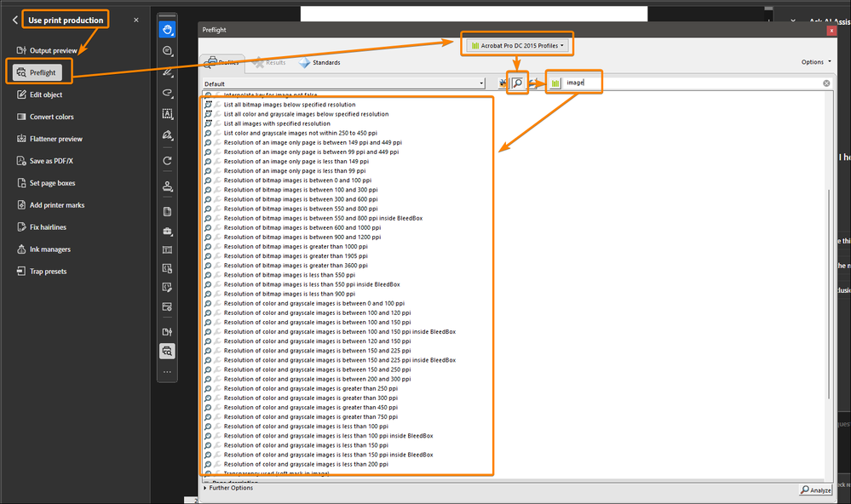Clear the search field text

tap(826, 83)
